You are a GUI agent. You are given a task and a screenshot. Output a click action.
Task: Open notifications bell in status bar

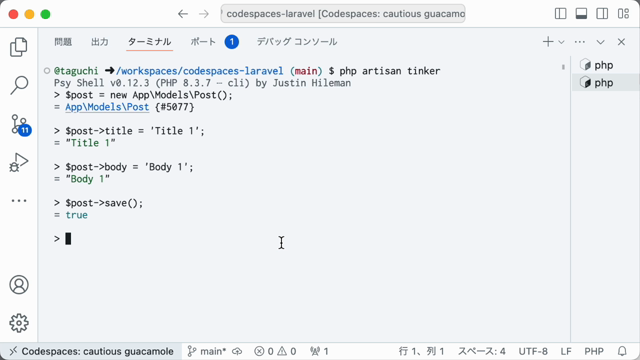(622, 351)
